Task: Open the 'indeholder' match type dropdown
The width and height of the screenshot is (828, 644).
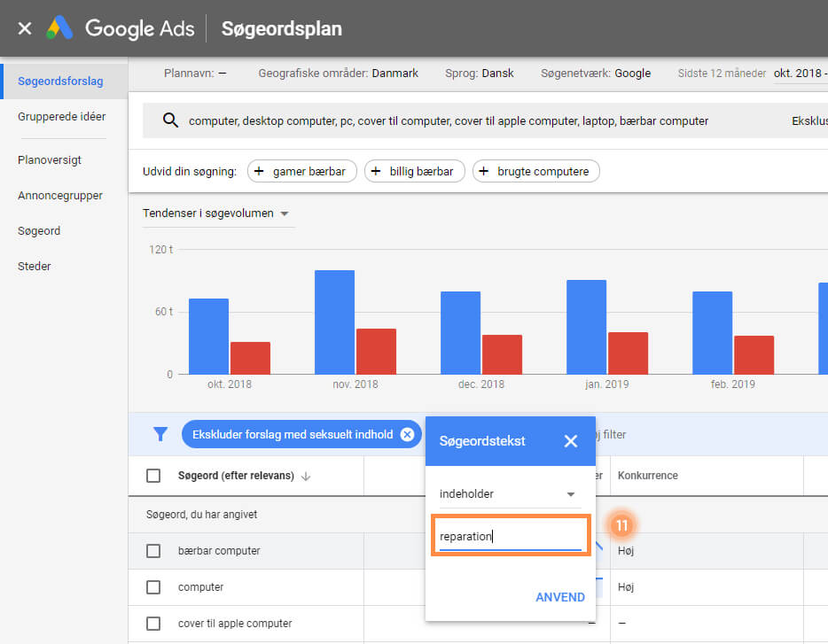Action: pyautogui.click(x=509, y=494)
